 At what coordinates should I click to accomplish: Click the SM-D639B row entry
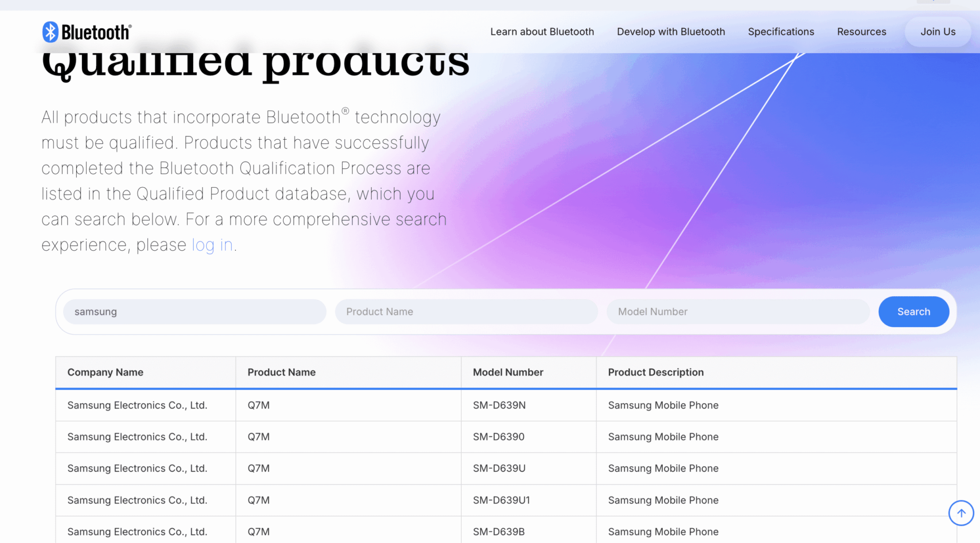(x=499, y=532)
